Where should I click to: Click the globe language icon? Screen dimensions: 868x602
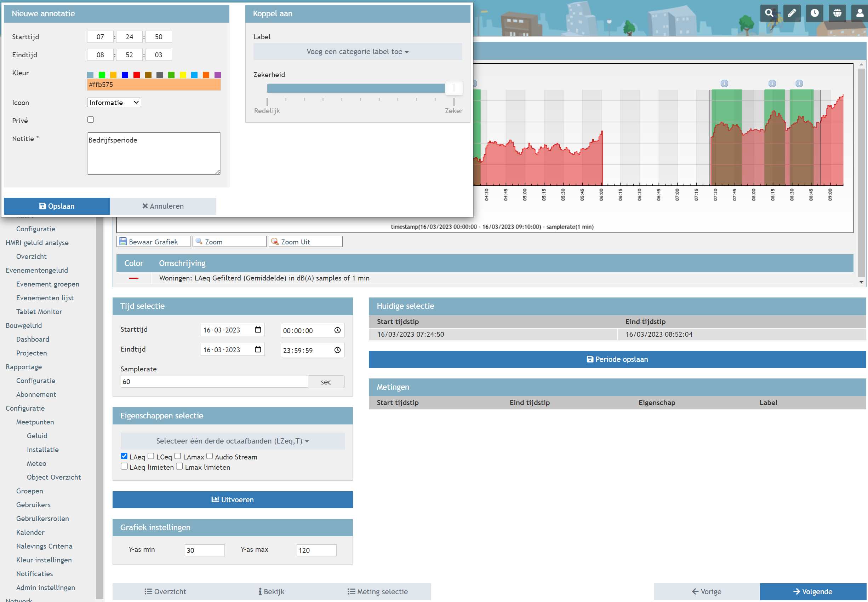(837, 13)
